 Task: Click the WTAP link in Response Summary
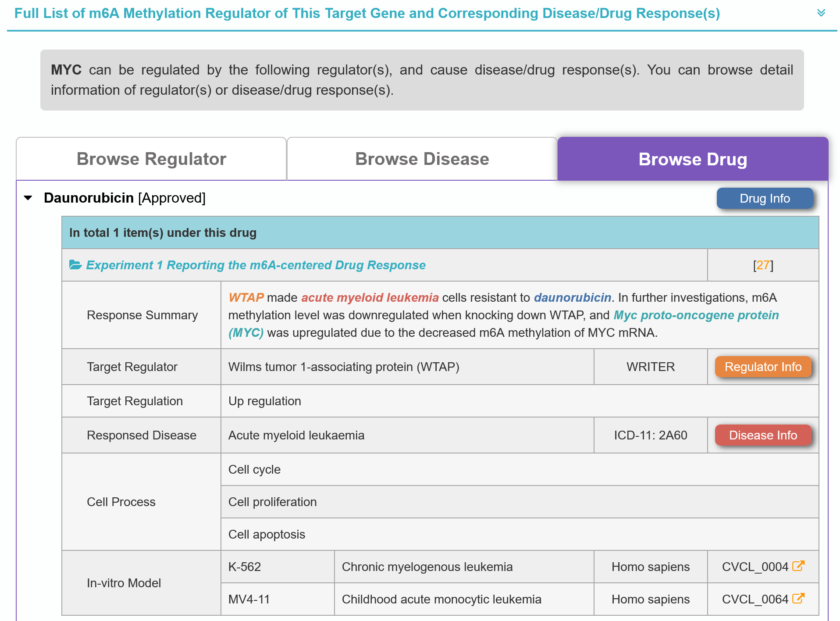246,298
